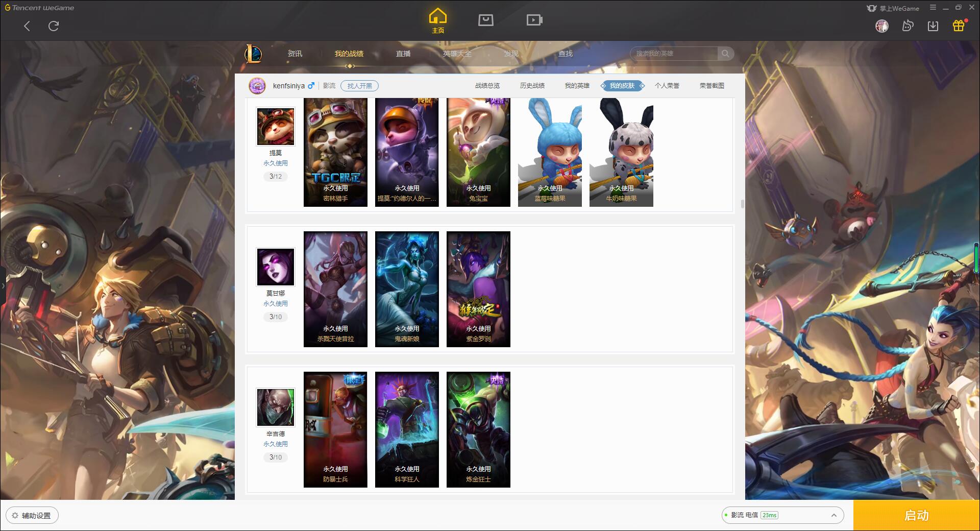Viewport: 980px width, 531px height.
Task: Open the download manager icon
Action: point(933,26)
